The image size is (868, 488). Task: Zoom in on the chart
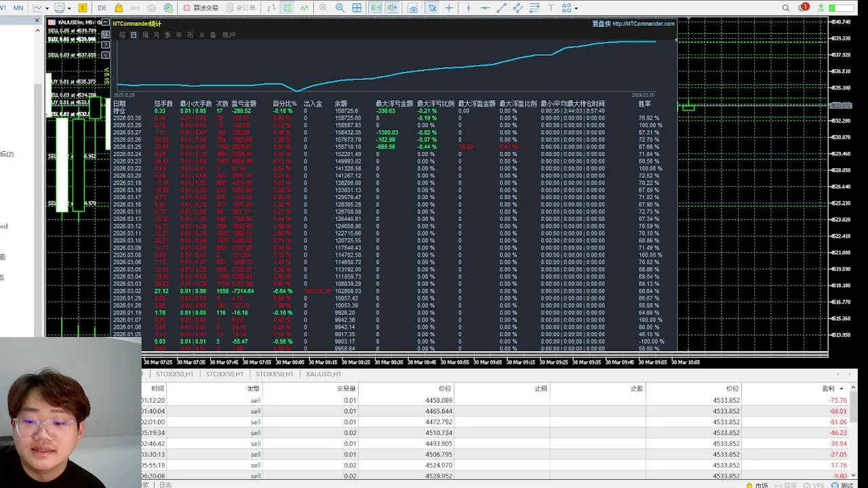click(x=323, y=8)
